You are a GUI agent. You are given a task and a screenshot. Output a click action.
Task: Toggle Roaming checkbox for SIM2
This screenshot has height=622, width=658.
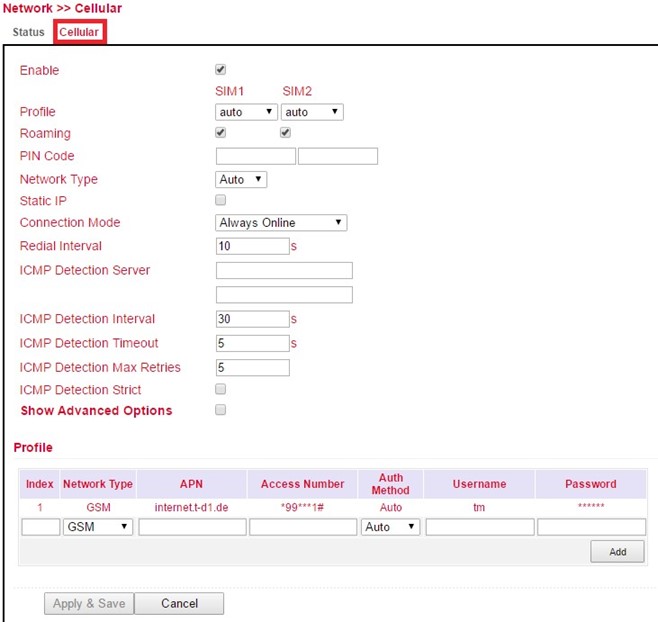pos(285,133)
